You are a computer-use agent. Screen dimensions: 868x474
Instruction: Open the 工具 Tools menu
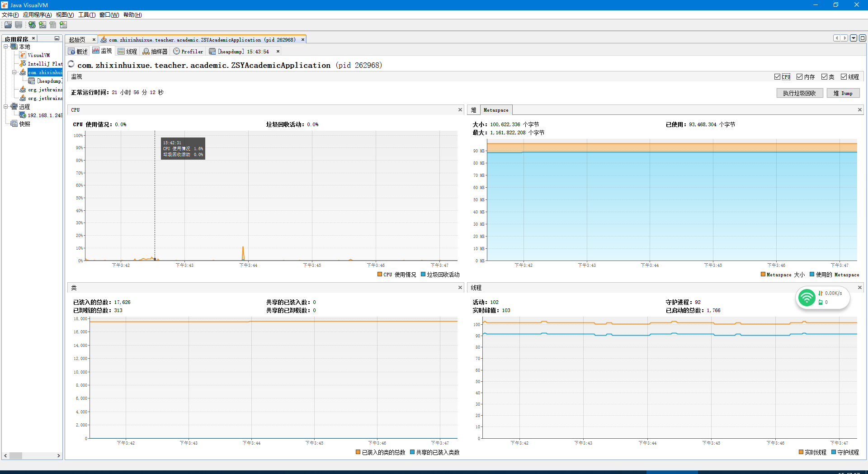click(x=87, y=15)
